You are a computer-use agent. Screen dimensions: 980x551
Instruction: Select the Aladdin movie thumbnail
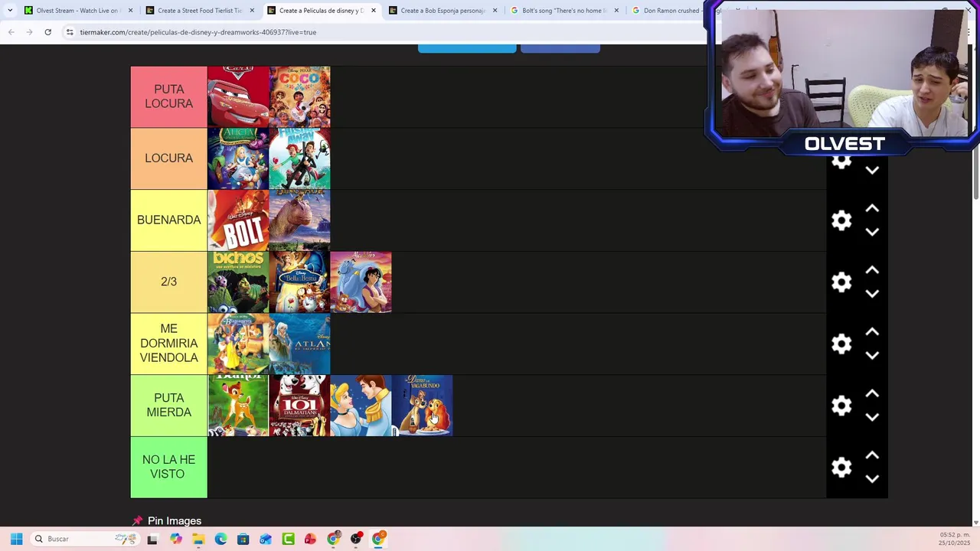click(361, 282)
